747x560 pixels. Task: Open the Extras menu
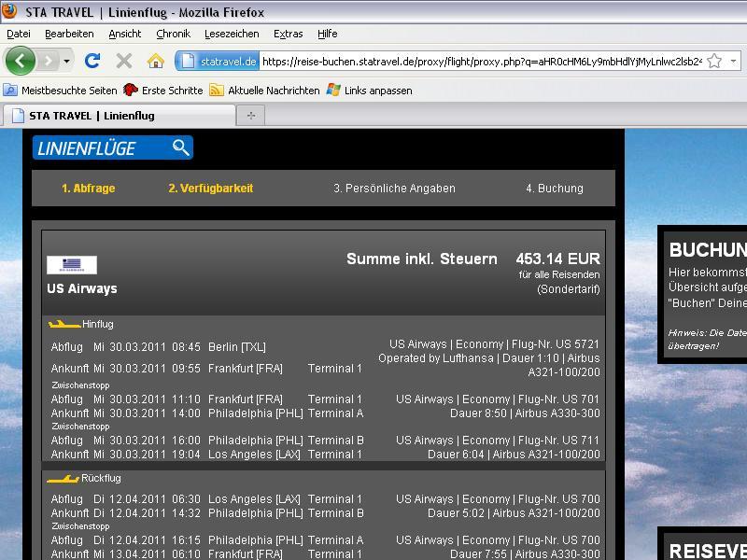click(x=289, y=34)
